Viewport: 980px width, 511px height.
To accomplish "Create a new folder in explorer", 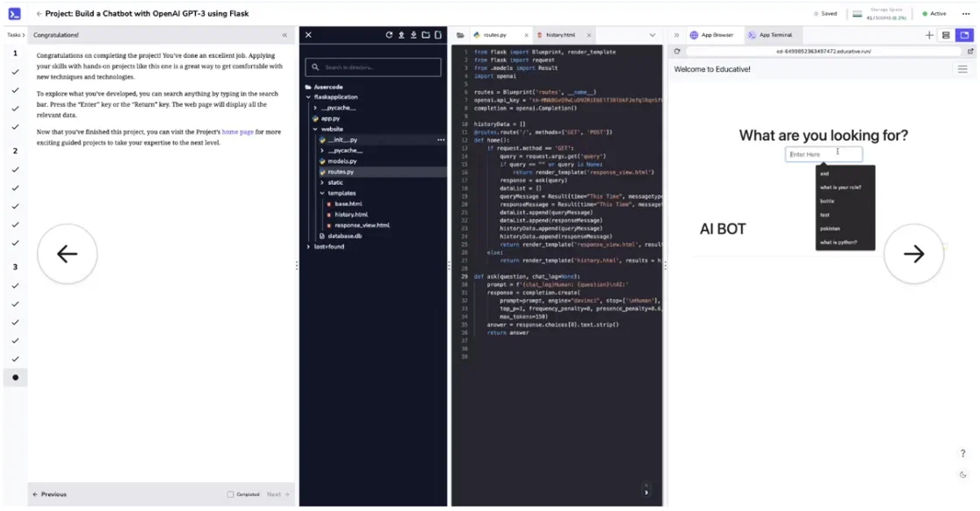I will [425, 35].
